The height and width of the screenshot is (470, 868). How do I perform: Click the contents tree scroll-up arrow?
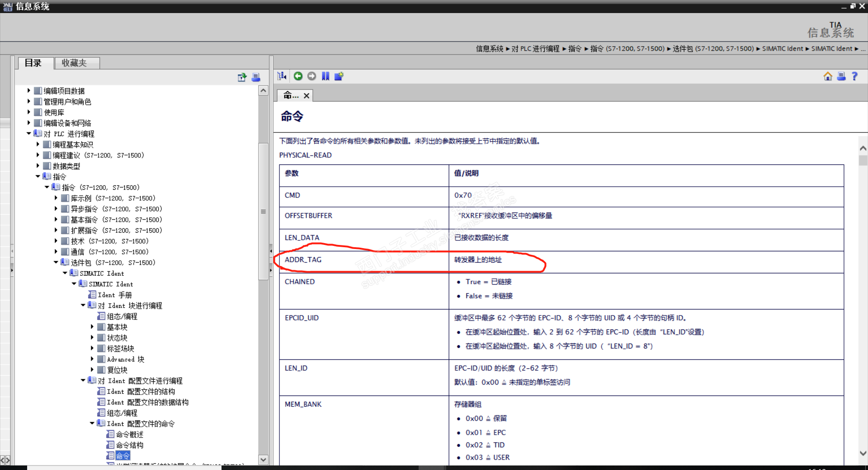click(263, 90)
